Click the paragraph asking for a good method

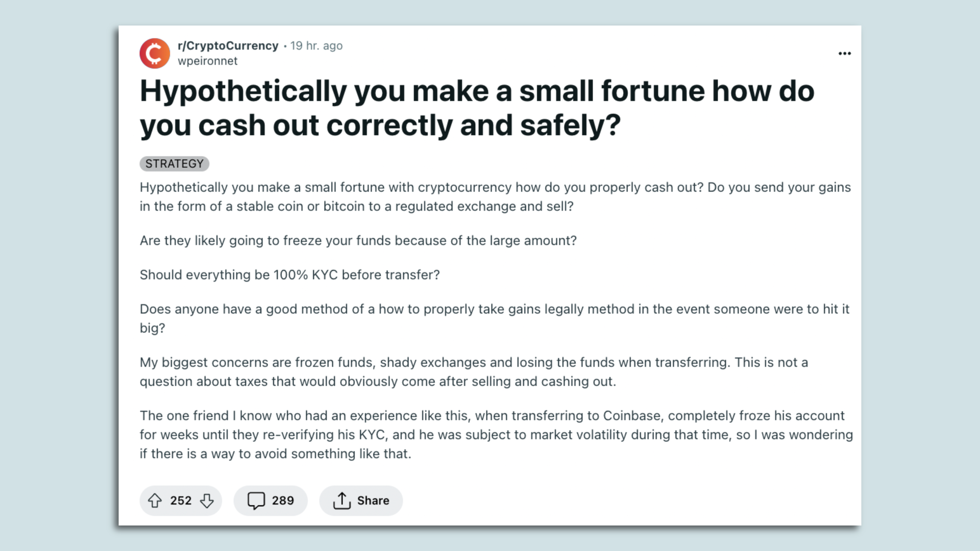494,318
